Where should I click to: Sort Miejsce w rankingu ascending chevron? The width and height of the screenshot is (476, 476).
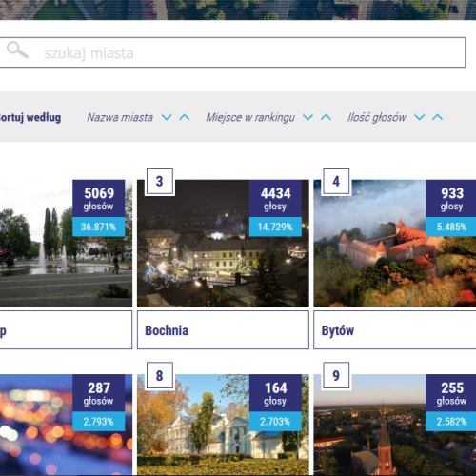326,117
